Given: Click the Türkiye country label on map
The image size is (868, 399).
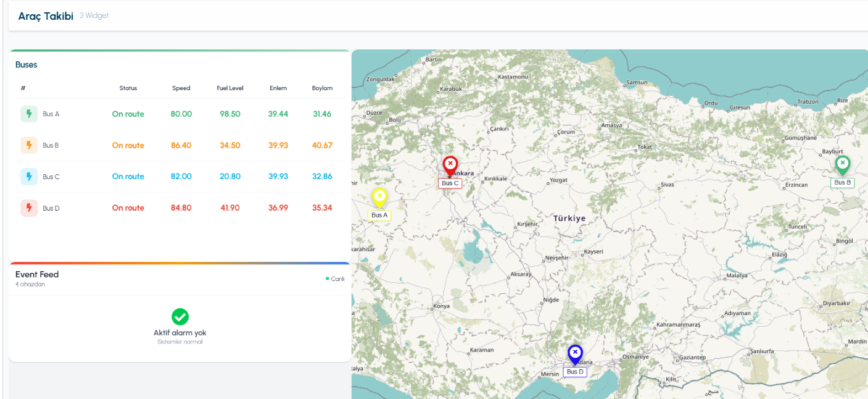Looking at the screenshot, I should pos(569,219).
